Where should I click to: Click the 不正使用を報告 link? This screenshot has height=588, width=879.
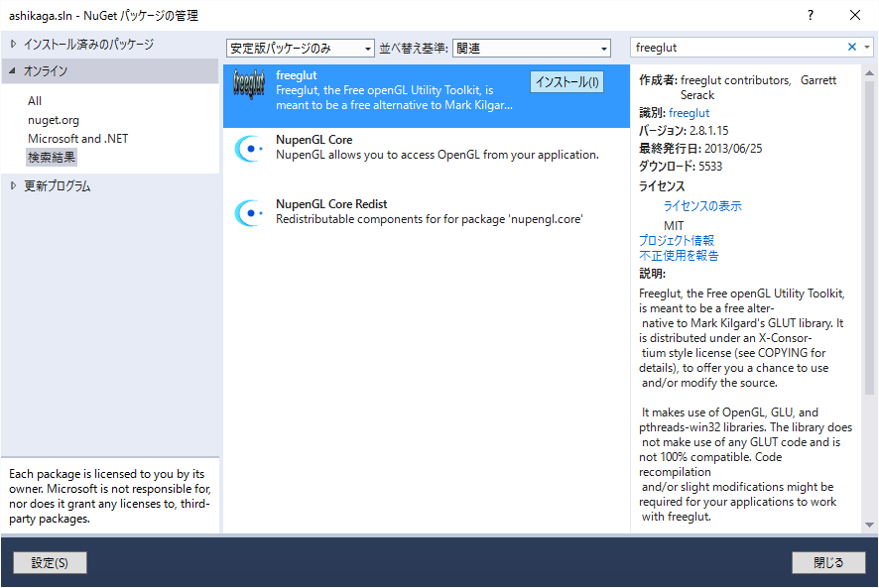click(679, 256)
